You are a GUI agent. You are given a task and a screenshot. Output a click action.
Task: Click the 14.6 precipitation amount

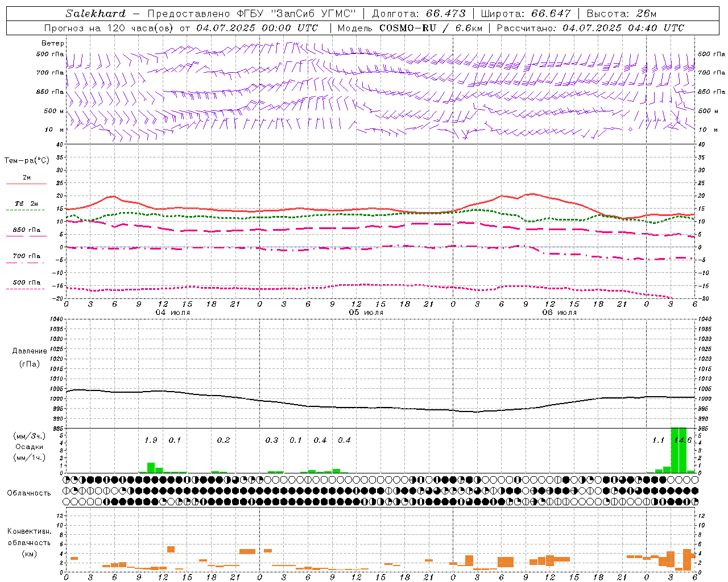[x=682, y=440]
